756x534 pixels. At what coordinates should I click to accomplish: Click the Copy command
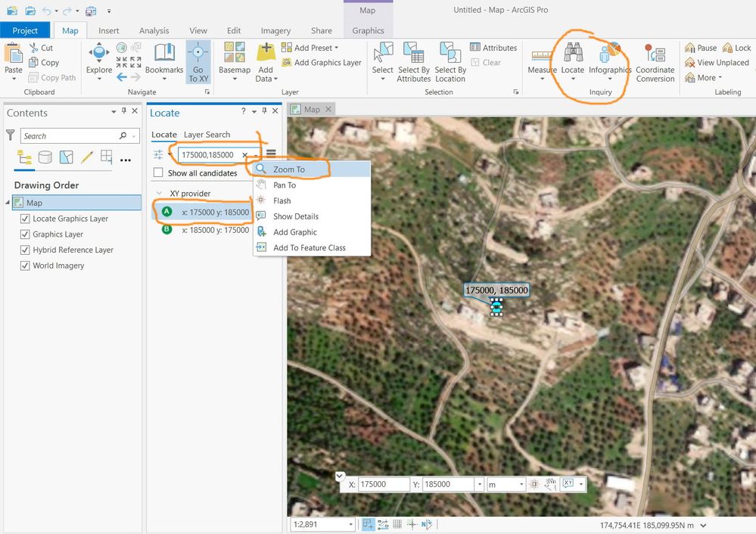[44, 63]
